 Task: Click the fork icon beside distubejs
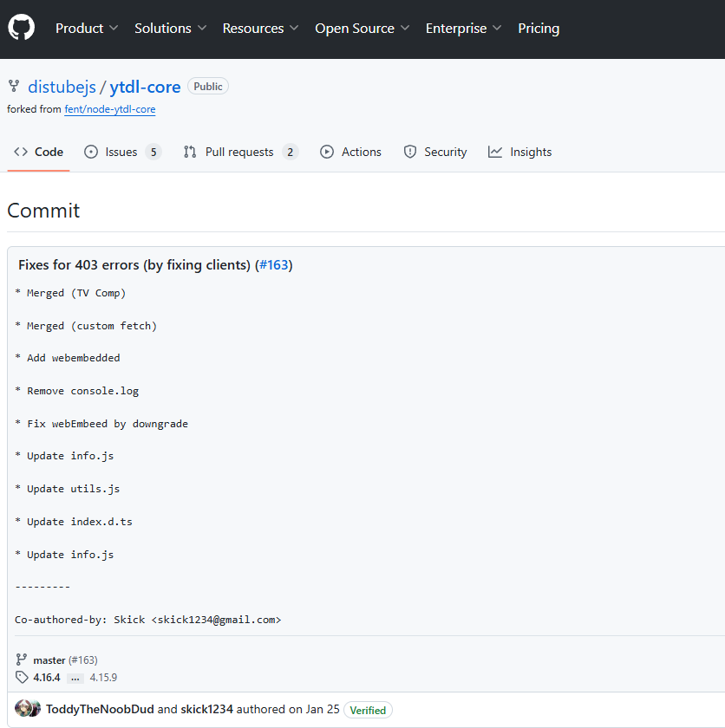14,86
